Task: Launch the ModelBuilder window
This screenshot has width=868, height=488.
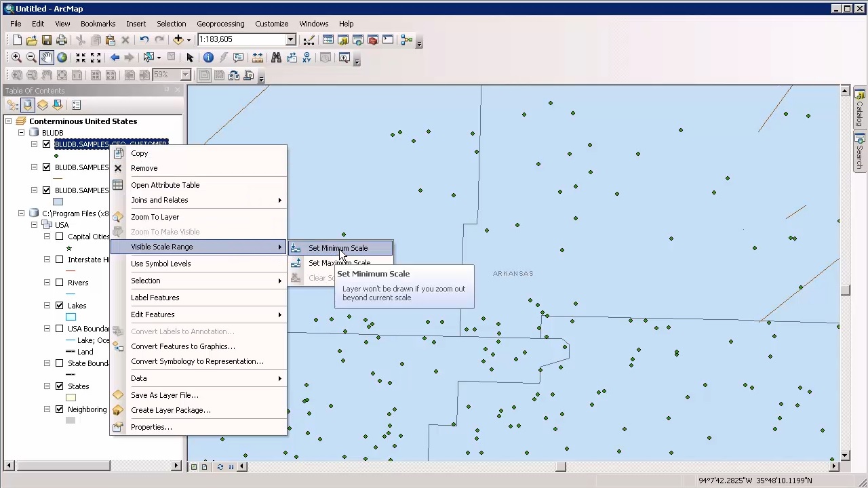Action: [x=407, y=40]
